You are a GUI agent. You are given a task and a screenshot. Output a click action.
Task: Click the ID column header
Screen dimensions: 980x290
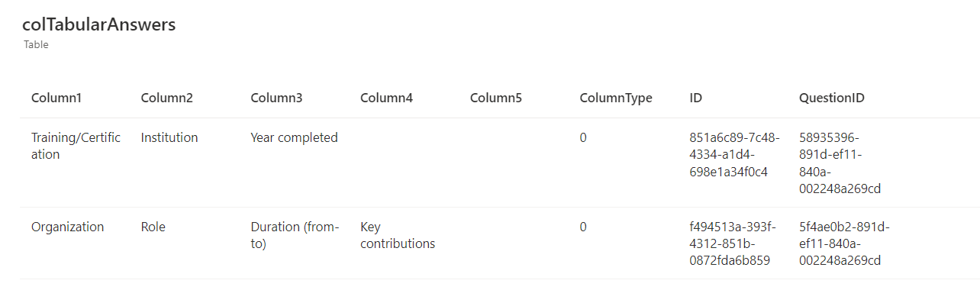pyautogui.click(x=696, y=98)
